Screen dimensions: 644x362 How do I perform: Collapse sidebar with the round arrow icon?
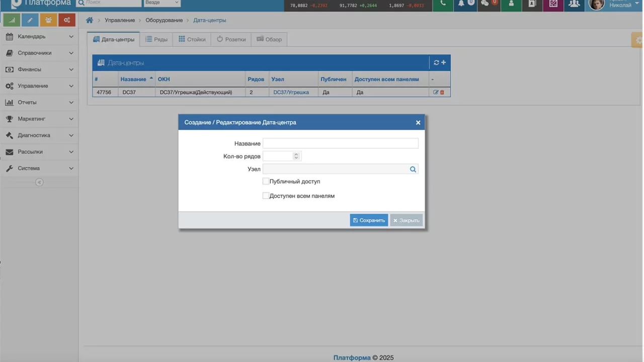click(x=39, y=182)
